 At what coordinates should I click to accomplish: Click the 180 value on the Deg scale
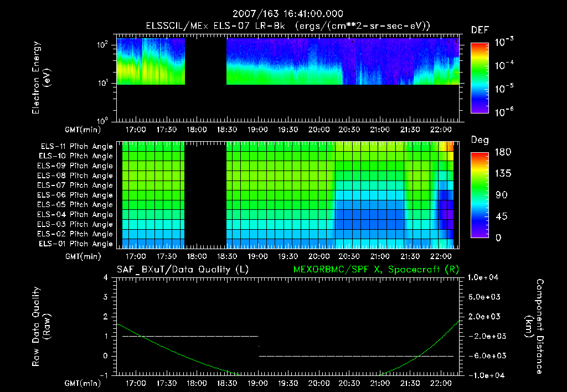(503, 152)
